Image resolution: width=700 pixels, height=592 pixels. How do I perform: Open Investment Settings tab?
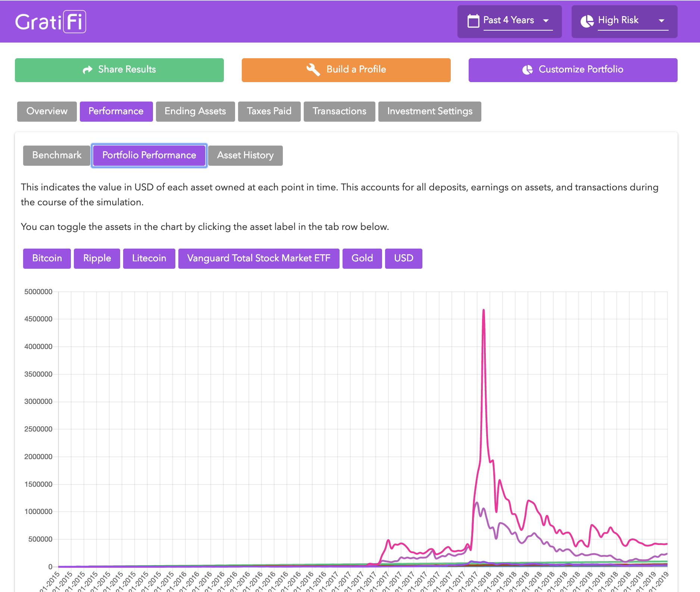(429, 111)
